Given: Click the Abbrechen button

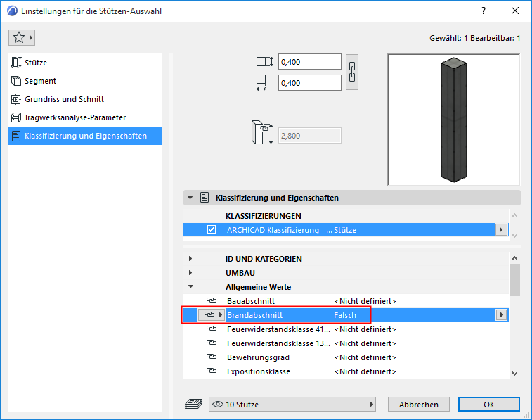Looking at the screenshot, I should [x=419, y=405].
